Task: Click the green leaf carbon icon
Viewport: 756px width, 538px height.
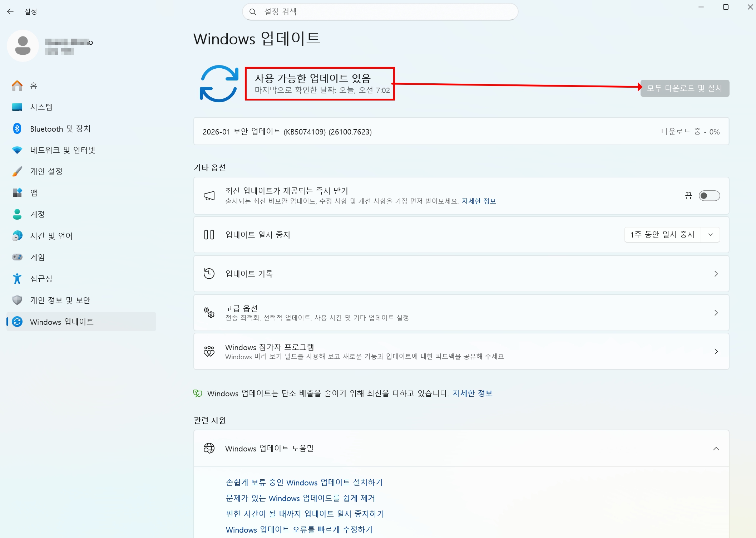Action: [198, 393]
